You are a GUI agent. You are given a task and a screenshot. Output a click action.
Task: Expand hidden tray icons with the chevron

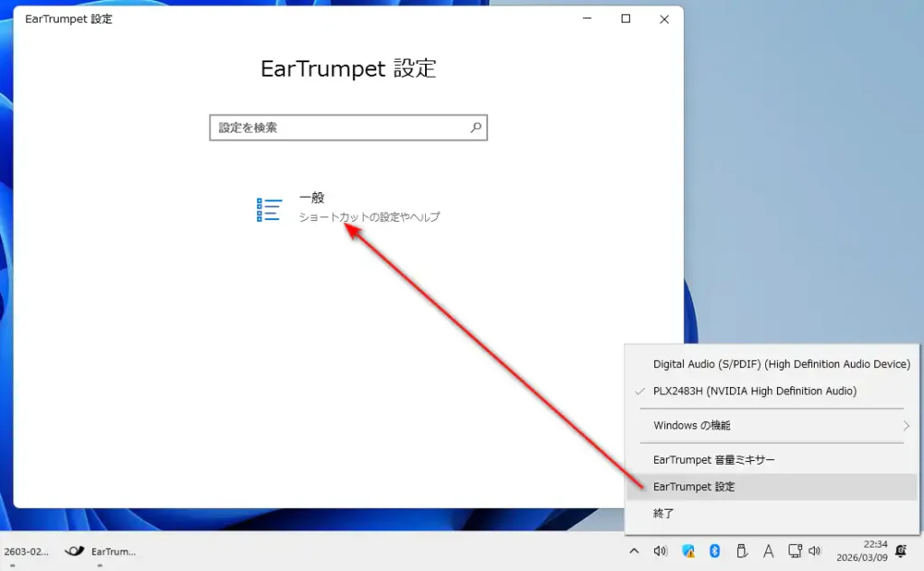[634, 551]
